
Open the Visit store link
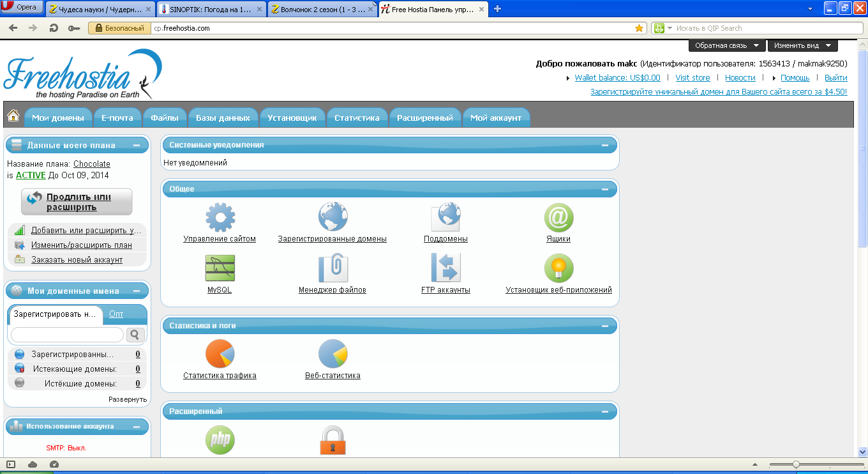(692, 77)
